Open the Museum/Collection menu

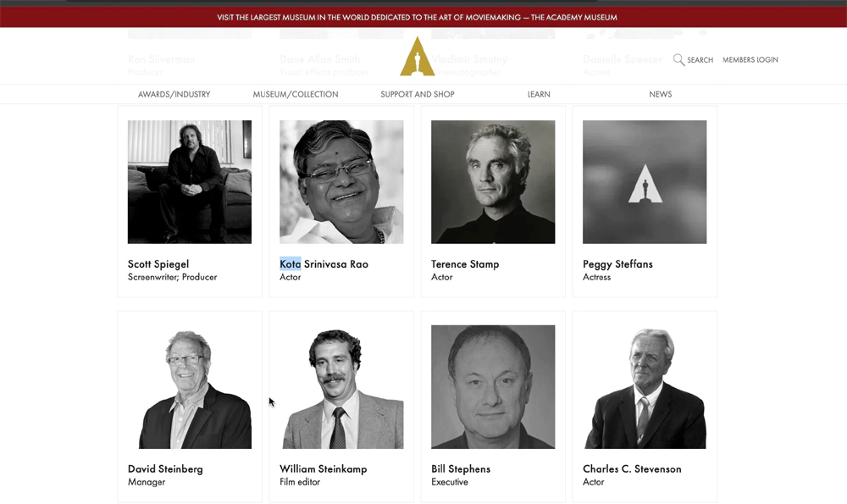(295, 95)
